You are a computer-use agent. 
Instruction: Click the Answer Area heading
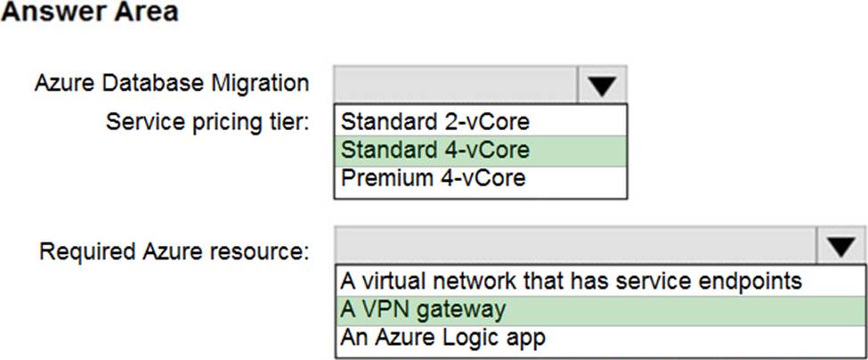coord(89,12)
